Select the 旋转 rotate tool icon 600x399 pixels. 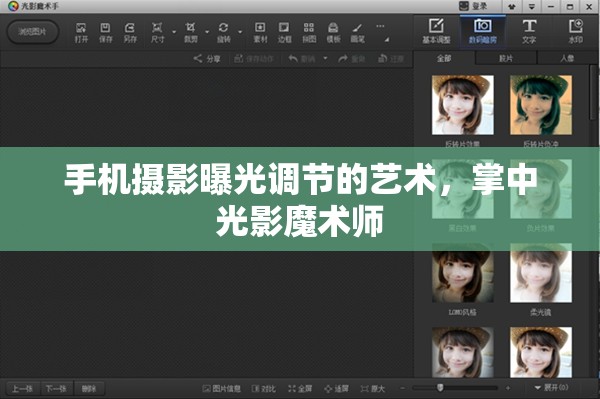coord(223,32)
